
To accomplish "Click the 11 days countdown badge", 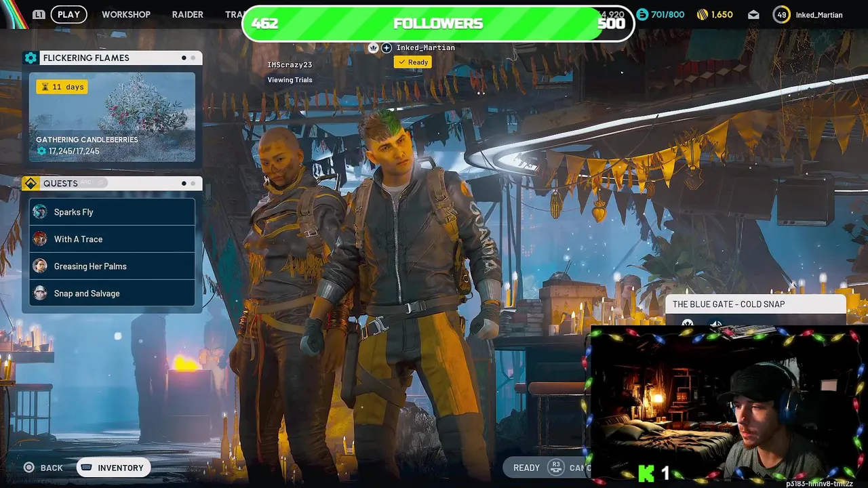I will (x=62, y=87).
